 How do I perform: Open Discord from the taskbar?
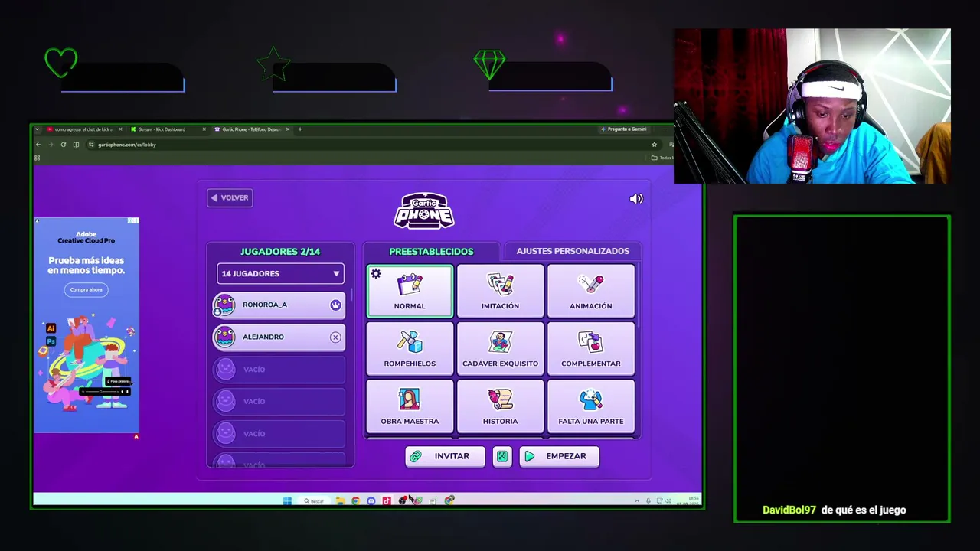371,501
